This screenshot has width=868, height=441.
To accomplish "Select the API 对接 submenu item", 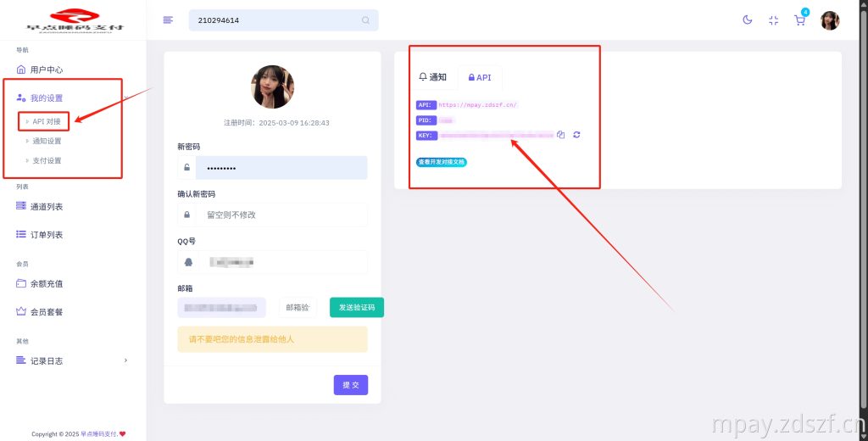I will [47, 121].
